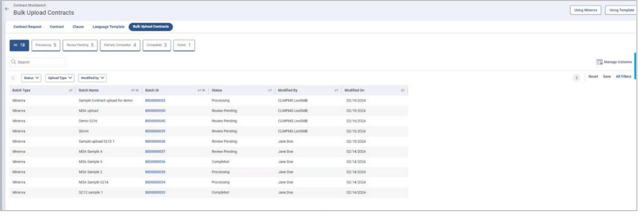The height and width of the screenshot is (222, 644).
Task: Open batch link BID0000053
Action: coord(155,100)
